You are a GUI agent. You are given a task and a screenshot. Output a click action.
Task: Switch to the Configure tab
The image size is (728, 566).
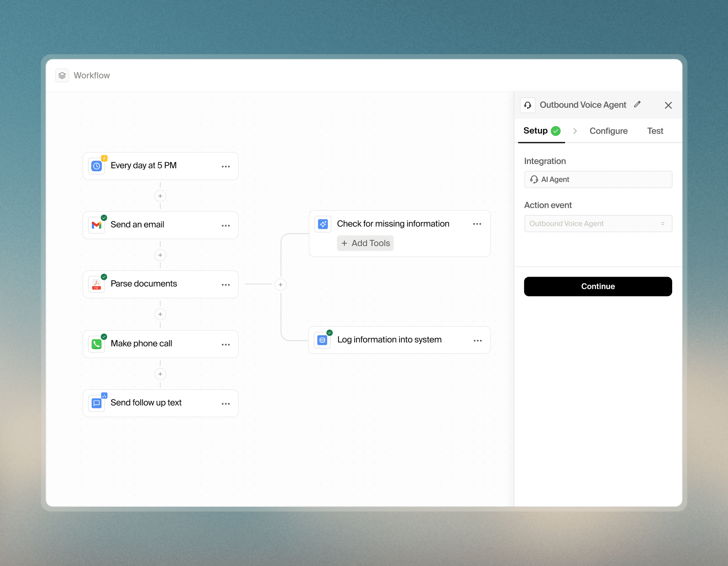pyautogui.click(x=608, y=131)
